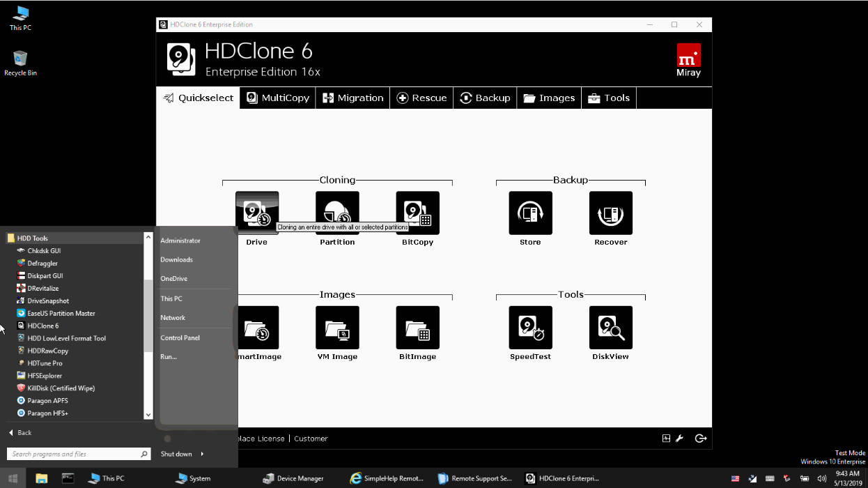Open This PC desktop icon
The image size is (868, 488).
coord(20,18)
